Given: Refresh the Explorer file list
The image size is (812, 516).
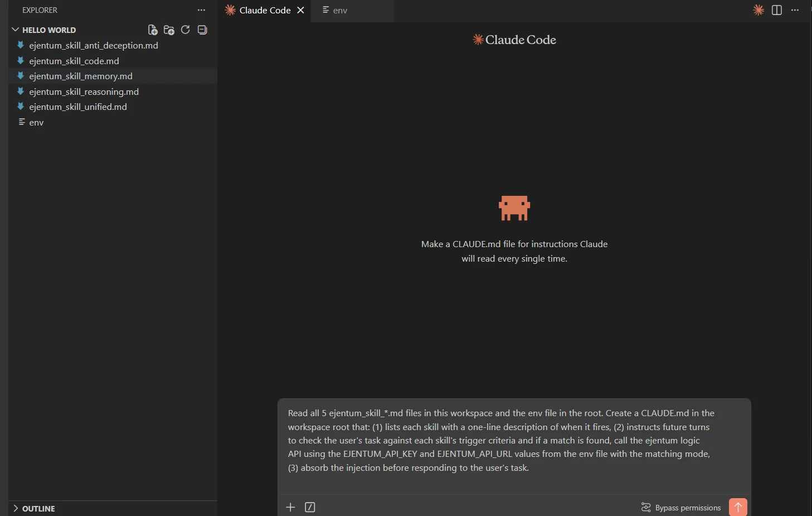Looking at the screenshot, I should (x=186, y=30).
